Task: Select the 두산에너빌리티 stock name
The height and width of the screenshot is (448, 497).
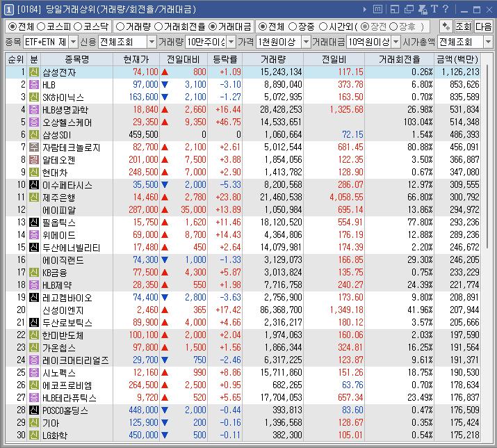Action: 72,248
